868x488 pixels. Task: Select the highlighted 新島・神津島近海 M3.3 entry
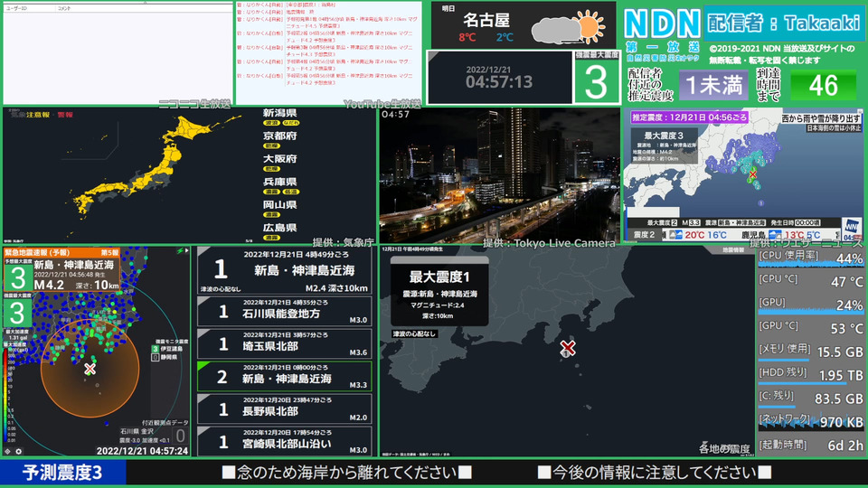pyautogui.click(x=285, y=376)
